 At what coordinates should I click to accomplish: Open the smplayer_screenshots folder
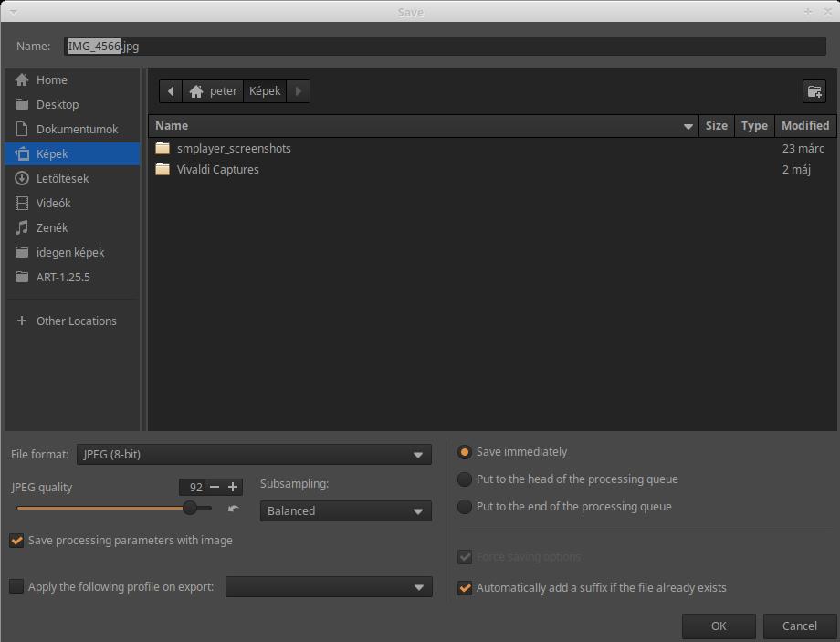point(234,148)
